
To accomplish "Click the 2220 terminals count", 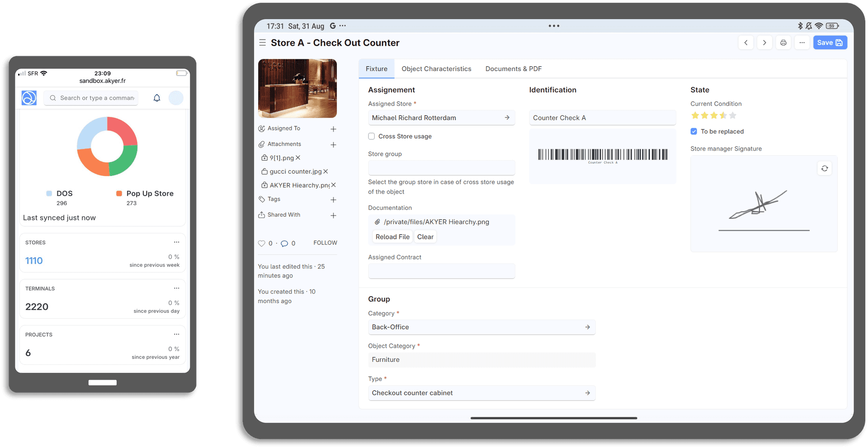I will [x=37, y=307].
